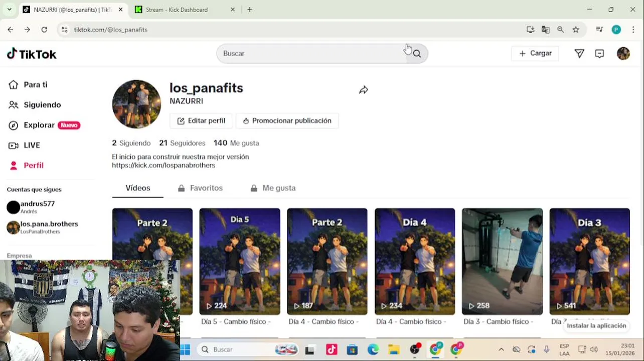Click the Cargar upload button
Screen dimensions: 644x361
click(535, 53)
